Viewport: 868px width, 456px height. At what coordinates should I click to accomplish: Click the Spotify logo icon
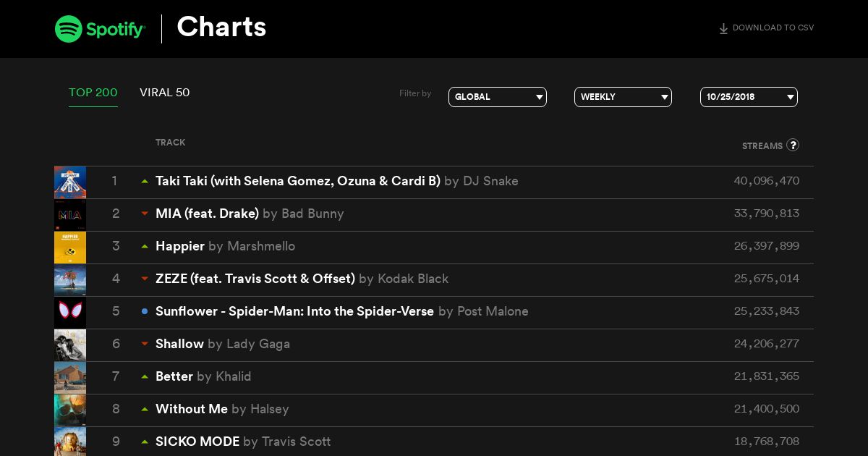[x=69, y=29]
